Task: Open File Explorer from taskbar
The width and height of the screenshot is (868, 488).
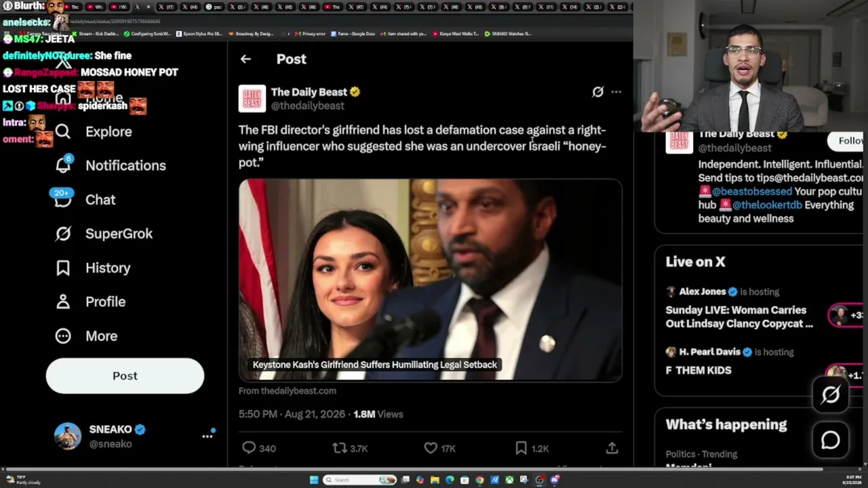Action: pos(435,480)
